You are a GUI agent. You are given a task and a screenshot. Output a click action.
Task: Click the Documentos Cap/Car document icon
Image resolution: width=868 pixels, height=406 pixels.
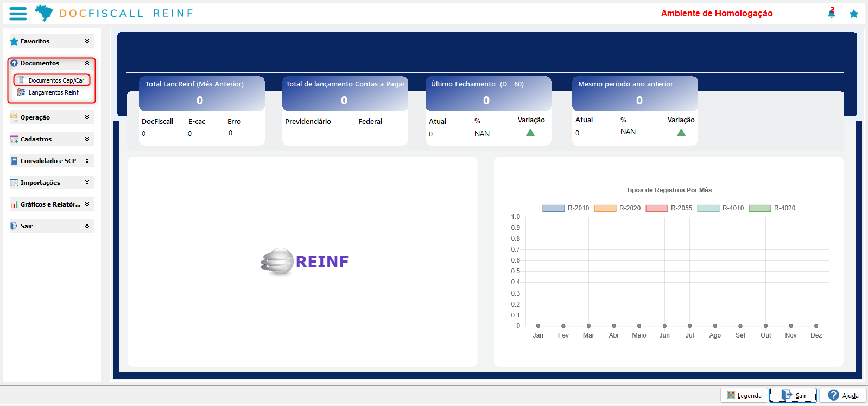tap(21, 80)
